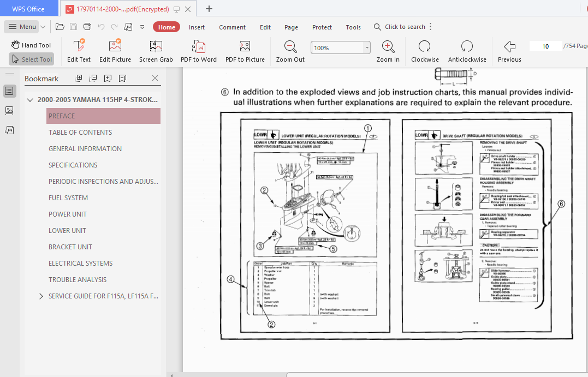Click the Zoom In button
Image resolution: width=588 pixels, height=377 pixels.
[x=388, y=51]
